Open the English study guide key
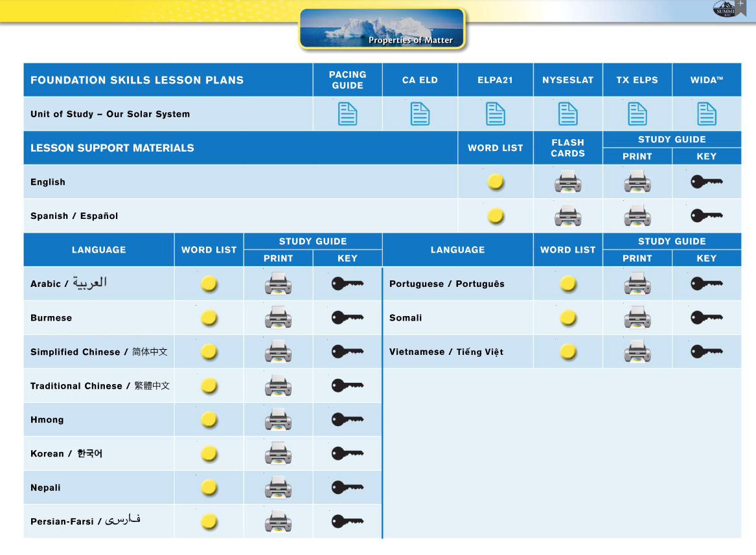756x555 pixels. [706, 182]
